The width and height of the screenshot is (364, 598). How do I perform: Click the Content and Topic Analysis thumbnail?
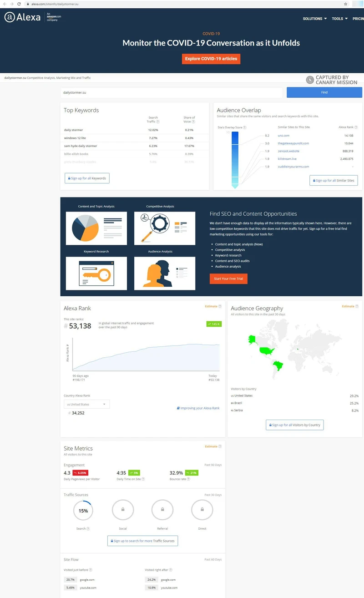pos(96,228)
